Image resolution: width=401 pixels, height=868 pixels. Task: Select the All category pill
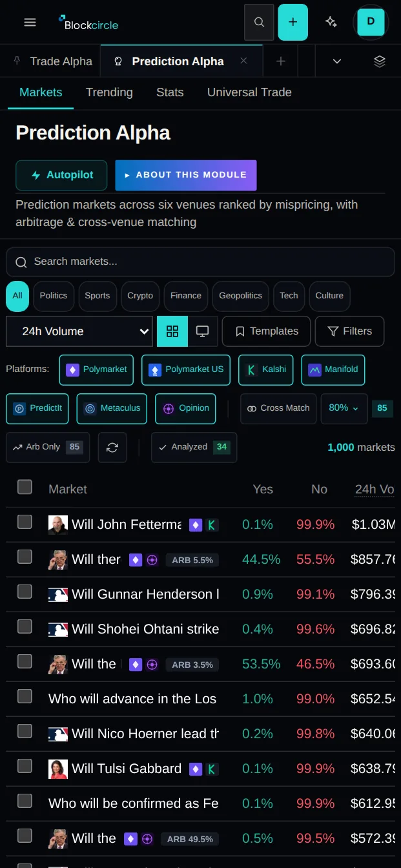point(17,296)
